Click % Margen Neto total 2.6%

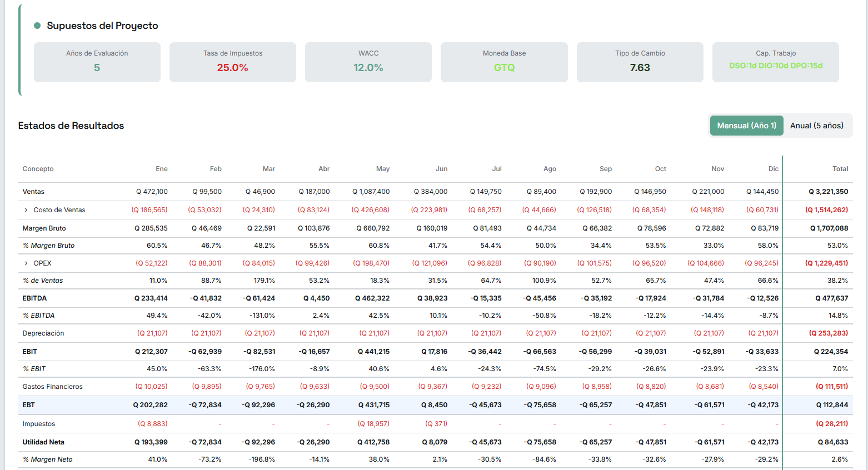(840, 459)
